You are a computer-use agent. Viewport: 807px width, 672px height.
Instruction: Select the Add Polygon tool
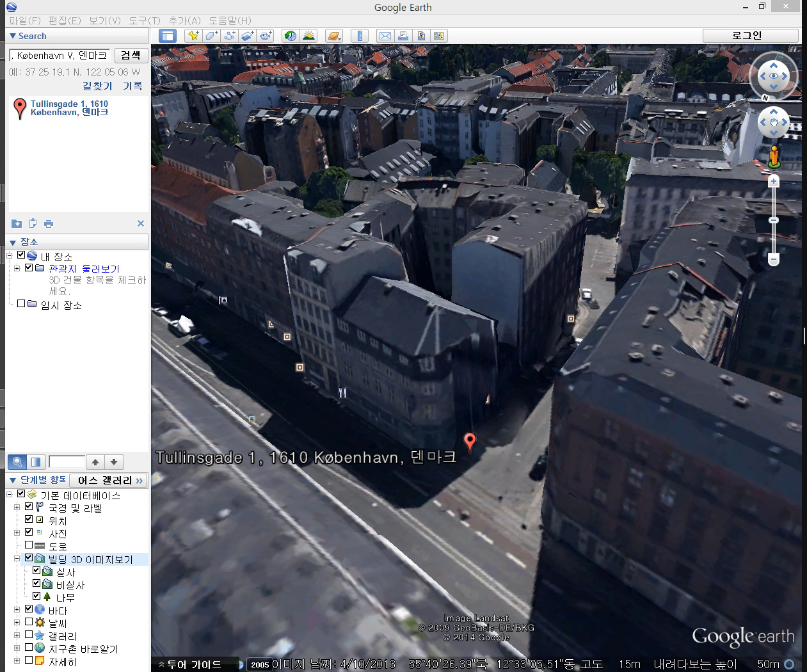pos(211,36)
